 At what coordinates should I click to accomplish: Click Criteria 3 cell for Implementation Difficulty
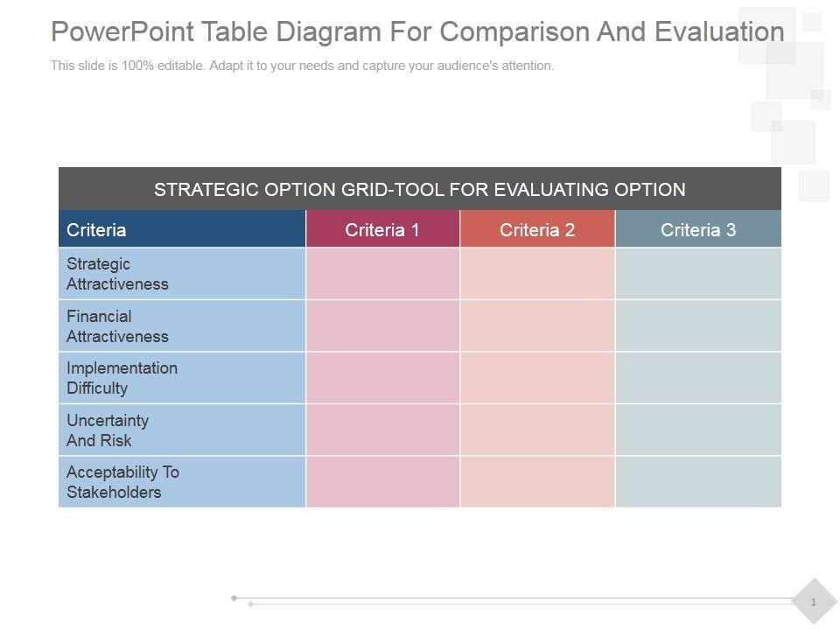(698, 378)
